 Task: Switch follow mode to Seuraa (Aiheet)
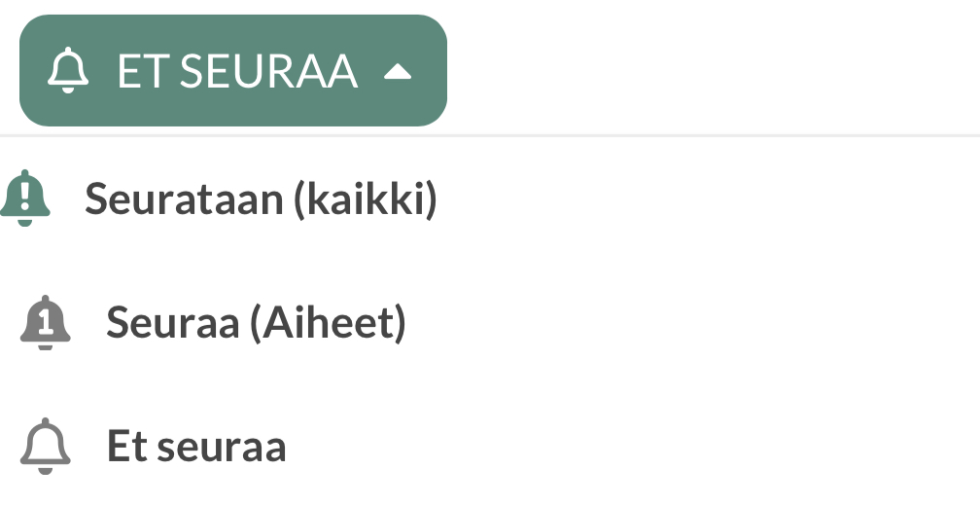pos(256,323)
